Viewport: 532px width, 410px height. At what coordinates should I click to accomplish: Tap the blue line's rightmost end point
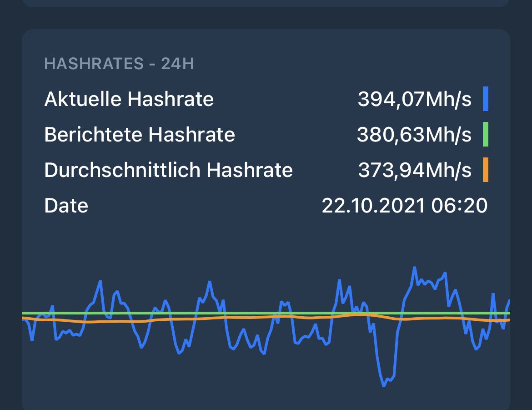click(509, 301)
